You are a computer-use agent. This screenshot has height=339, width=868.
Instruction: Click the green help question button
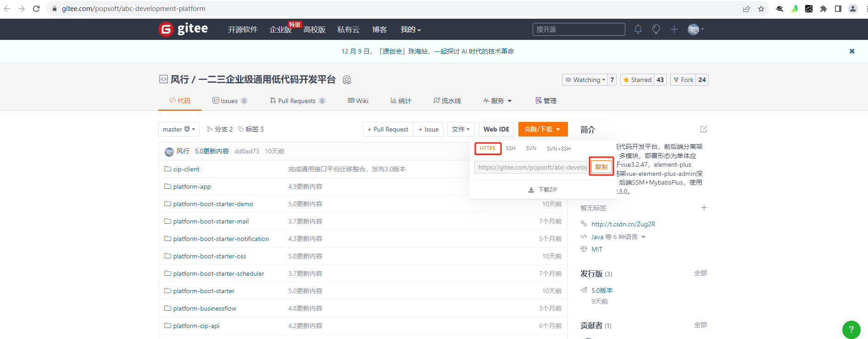coord(851,329)
